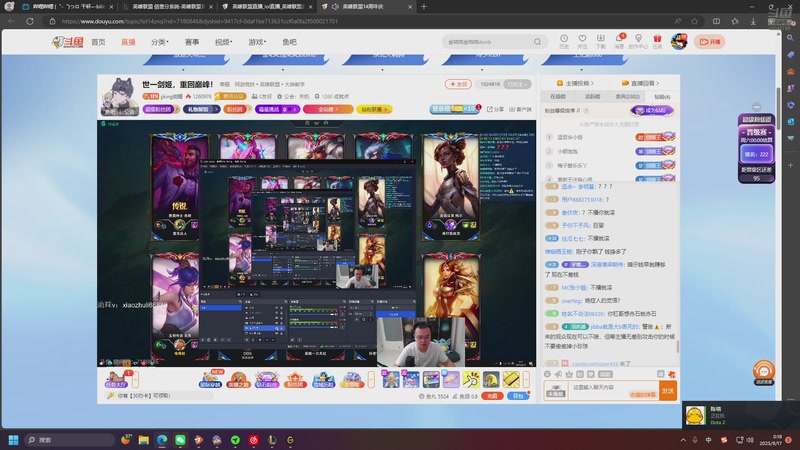Click the 成为钻粉 purple button

click(x=652, y=110)
